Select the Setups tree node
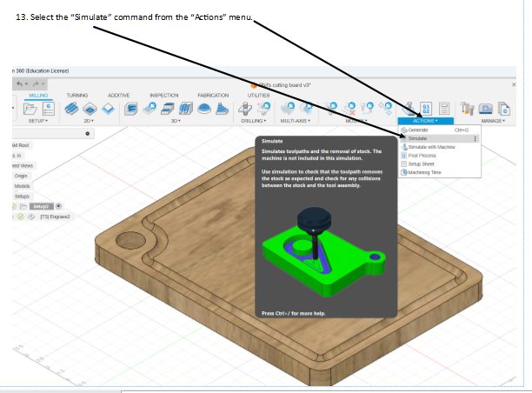 pyautogui.click(x=22, y=196)
